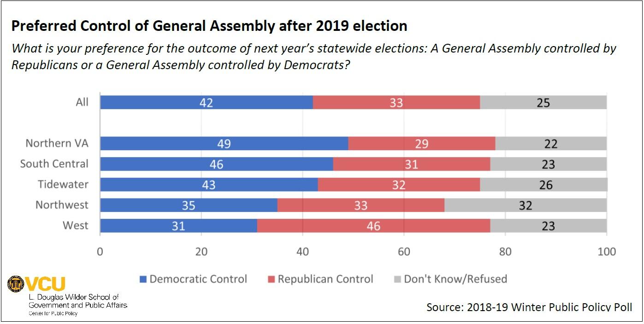Viewport: 644px width, 324px height.
Task: Click the VCU seal logo icon
Action: click(x=16, y=284)
